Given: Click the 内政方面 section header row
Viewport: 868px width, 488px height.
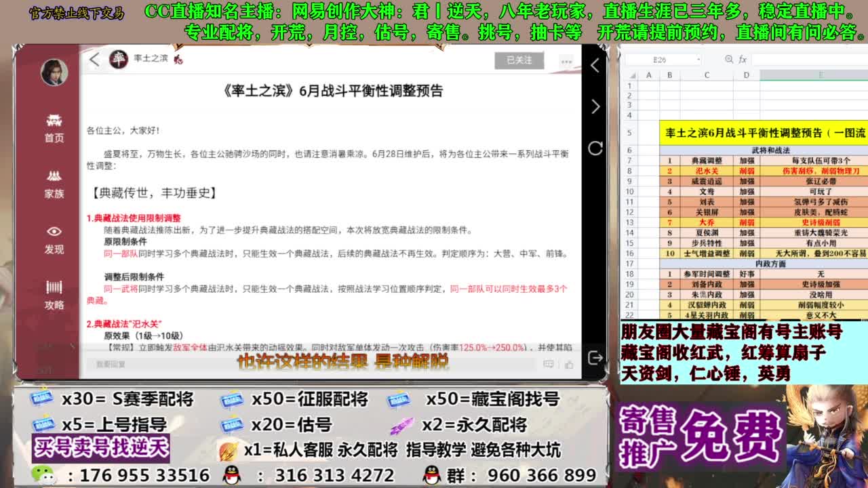Looking at the screenshot, I should pos(764,263).
